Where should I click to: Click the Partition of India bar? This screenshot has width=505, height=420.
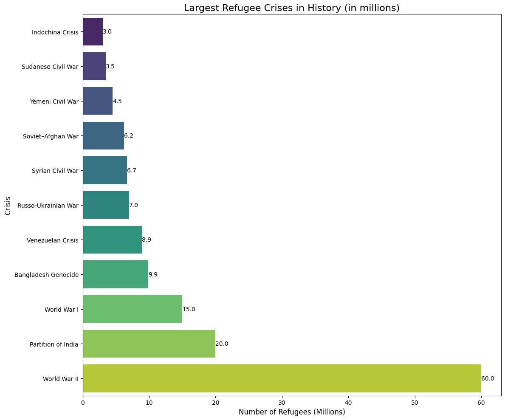149,344
